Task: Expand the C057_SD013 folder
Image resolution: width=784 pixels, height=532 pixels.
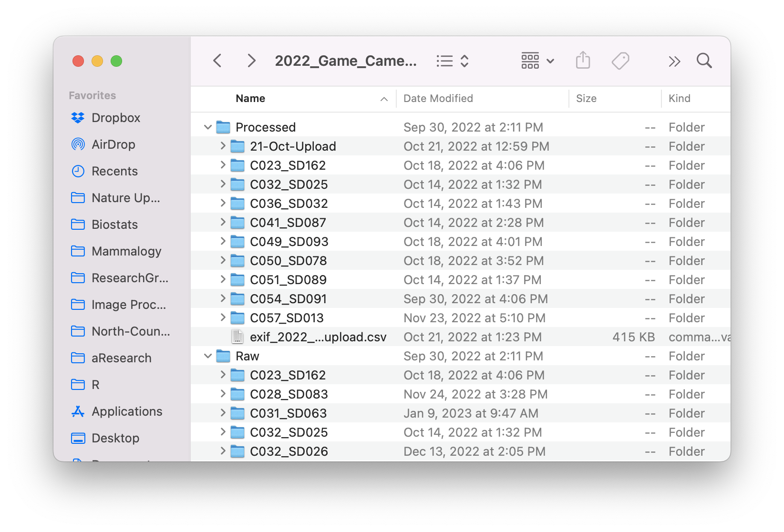Action: tap(223, 317)
